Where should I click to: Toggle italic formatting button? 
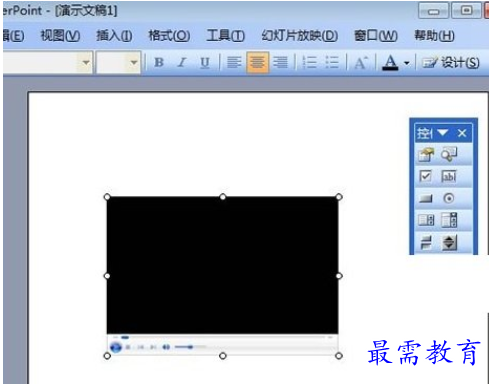(x=182, y=62)
